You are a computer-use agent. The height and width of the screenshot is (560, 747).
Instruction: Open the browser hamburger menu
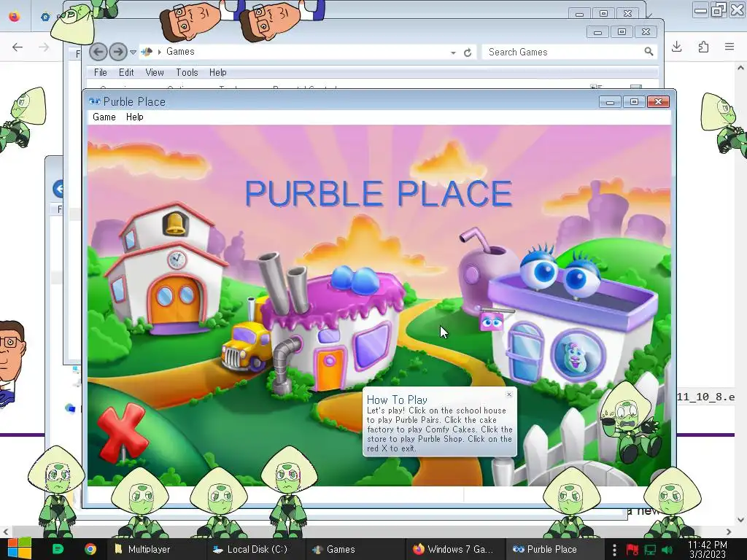pyautogui.click(x=729, y=47)
